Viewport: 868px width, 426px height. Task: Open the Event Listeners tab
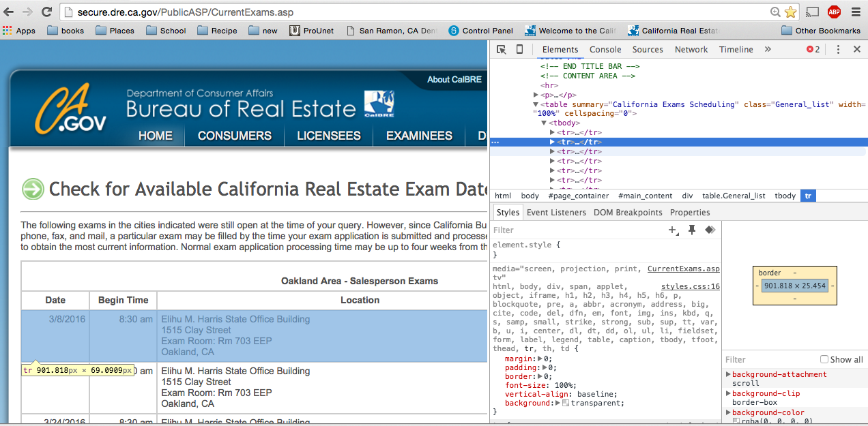click(x=556, y=212)
